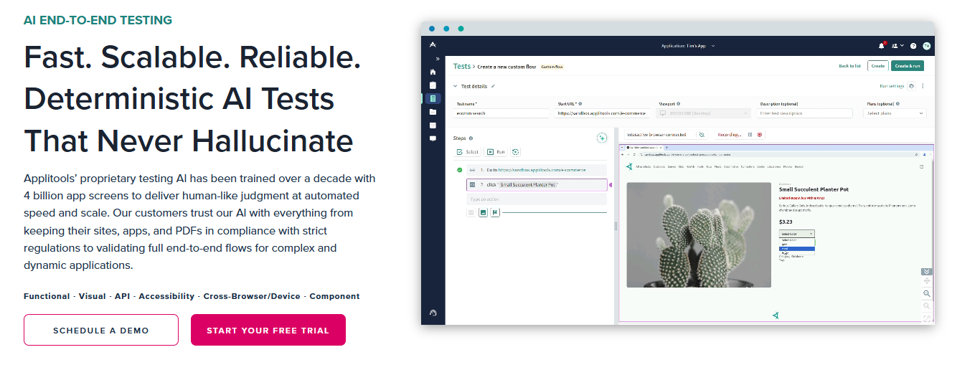Screen dimensions: 980x370
Task: Click the Select steps checkbox button
Action: pos(468,152)
